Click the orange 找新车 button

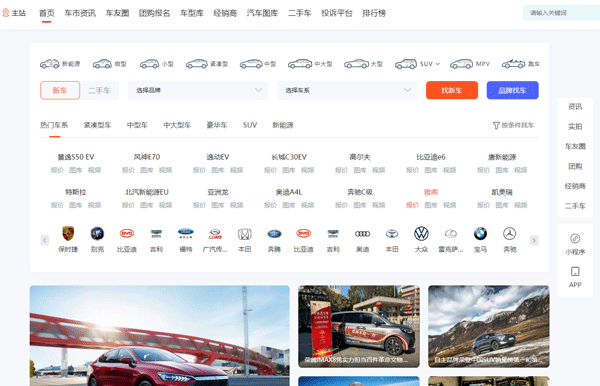coord(452,90)
